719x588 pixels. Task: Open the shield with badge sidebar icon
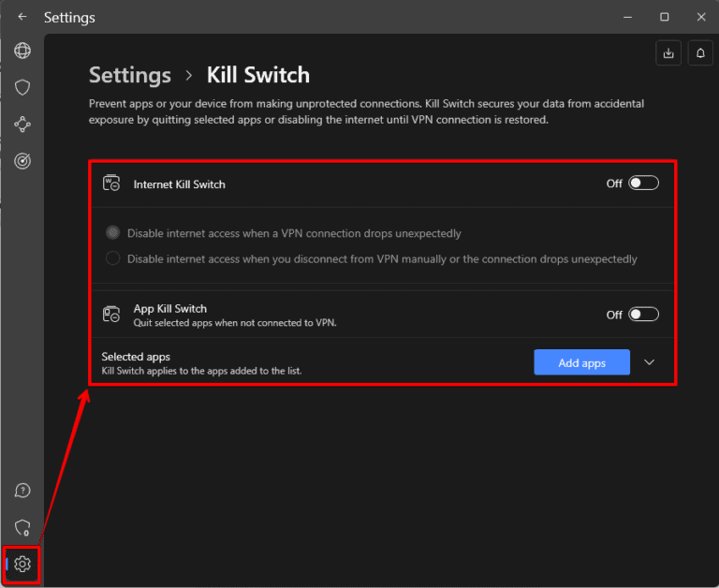point(22,527)
